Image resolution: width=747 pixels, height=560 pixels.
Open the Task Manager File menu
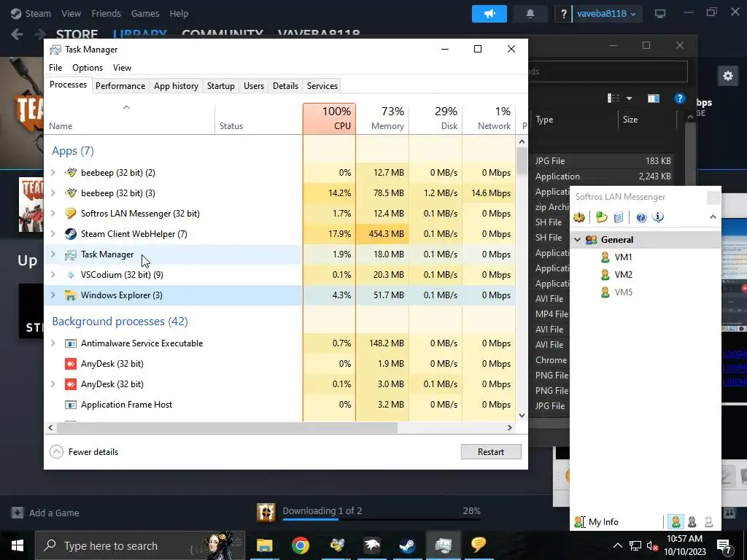tap(55, 68)
